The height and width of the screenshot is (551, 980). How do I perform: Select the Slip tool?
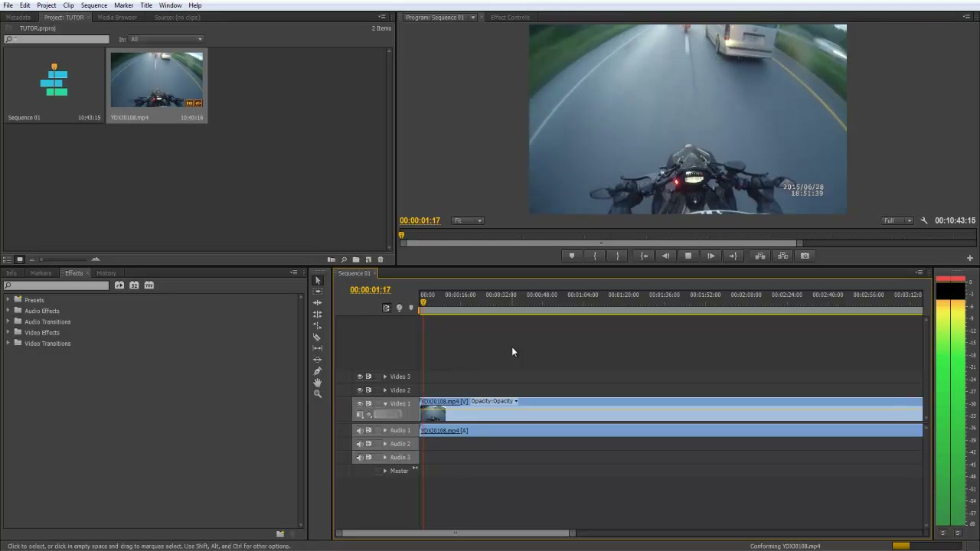coord(318,348)
